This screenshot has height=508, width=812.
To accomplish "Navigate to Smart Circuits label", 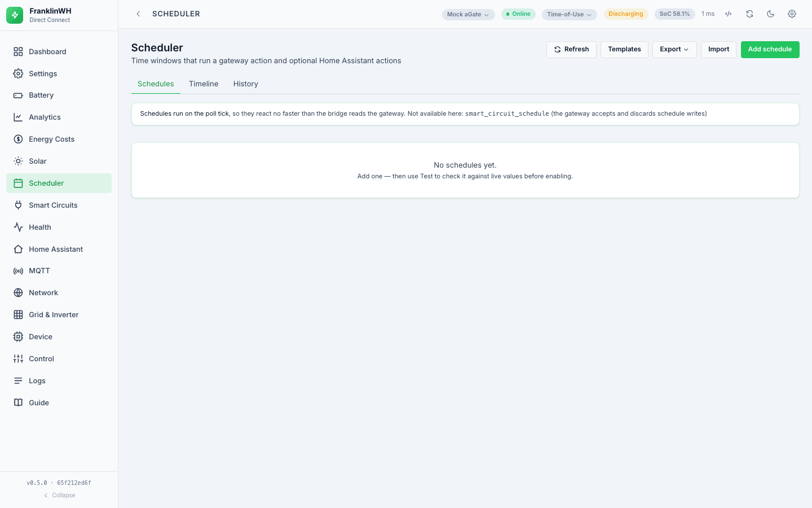I will [x=53, y=205].
